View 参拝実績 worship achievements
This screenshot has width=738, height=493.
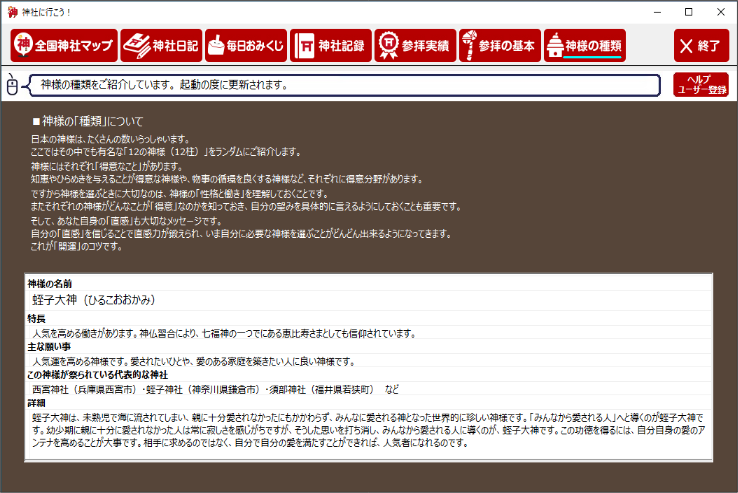[414, 45]
